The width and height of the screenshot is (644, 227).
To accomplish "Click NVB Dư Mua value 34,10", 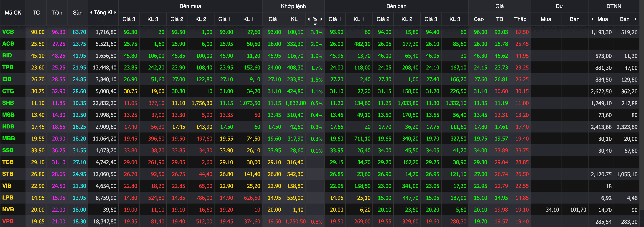I will pyautogui.click(x=552, y=210).
